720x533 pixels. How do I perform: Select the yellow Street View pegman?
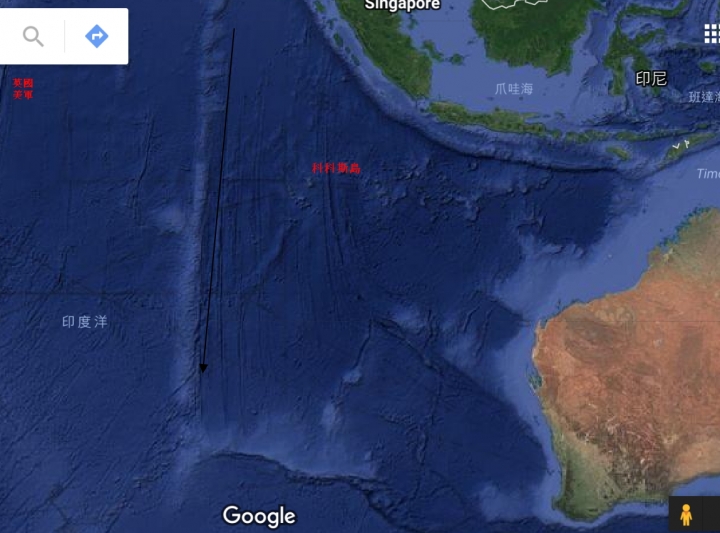coord(686,515)
